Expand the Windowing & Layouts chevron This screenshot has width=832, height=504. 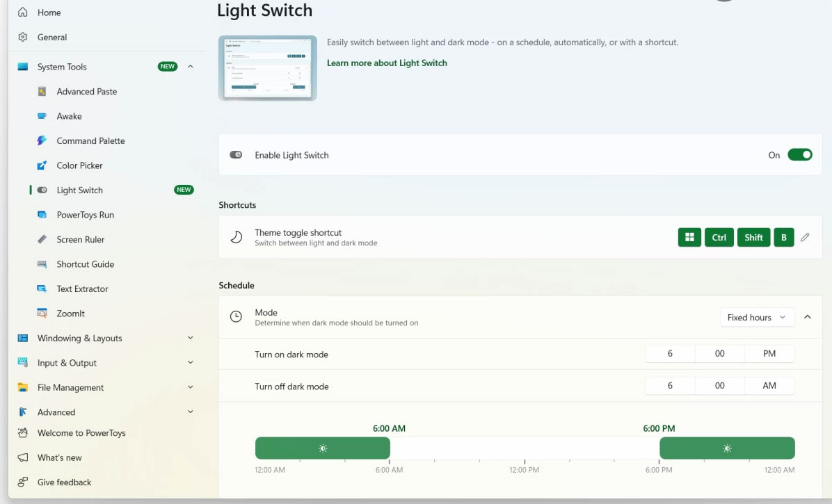click(191, 338)
